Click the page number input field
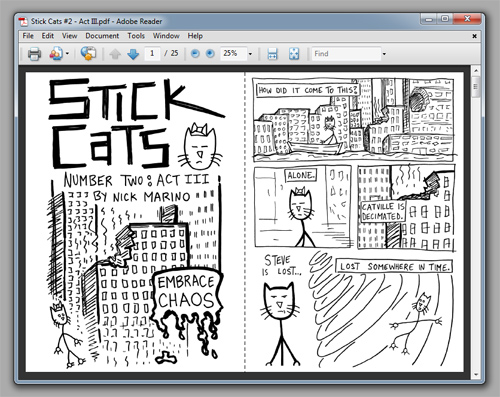 (x=152, y=53)
